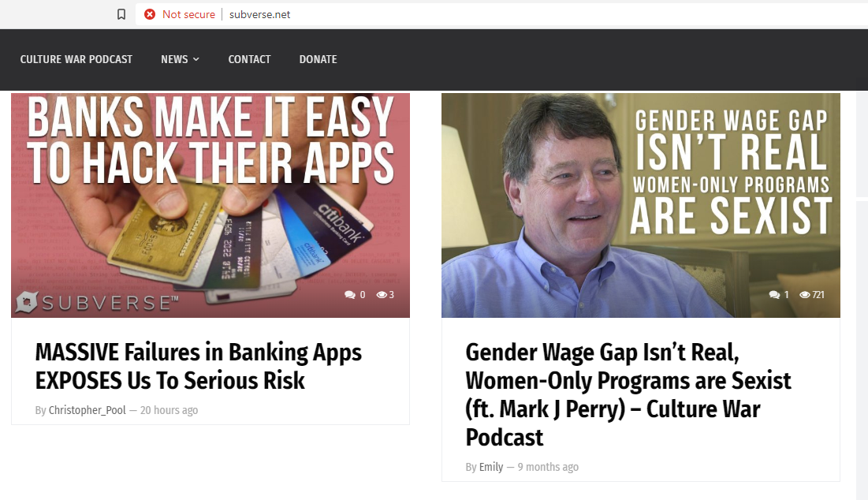The image size is (868, 500).
Task: Expand the News menu chevron
Action: coord(196,59)
